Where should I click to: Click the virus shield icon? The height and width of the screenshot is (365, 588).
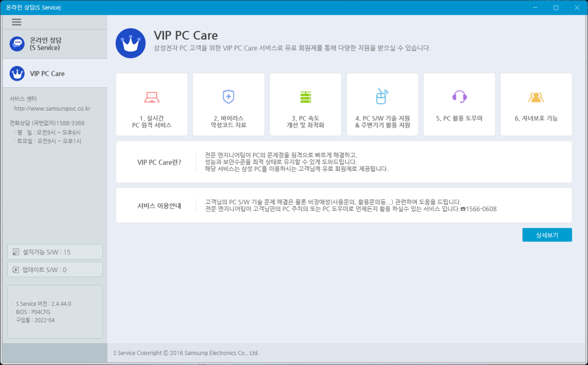[x=228, y=97]
